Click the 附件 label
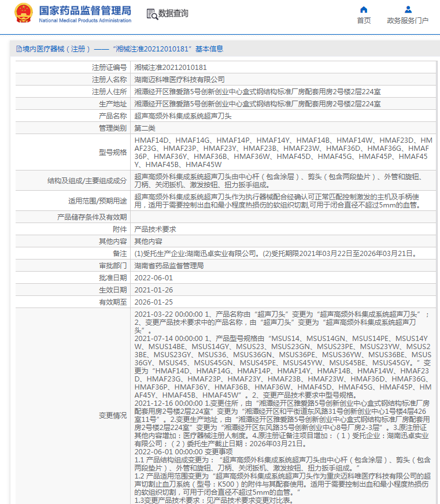Image resolution: width=440 pixels, height=504 pixels. (120, 229)
